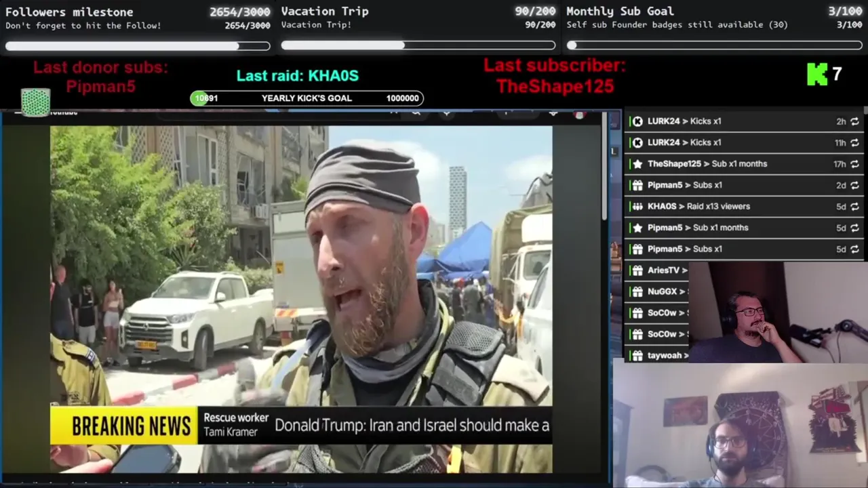Click the 'Vacation Trip' goal title
This screenshot has height=488, width=868.
325,11
